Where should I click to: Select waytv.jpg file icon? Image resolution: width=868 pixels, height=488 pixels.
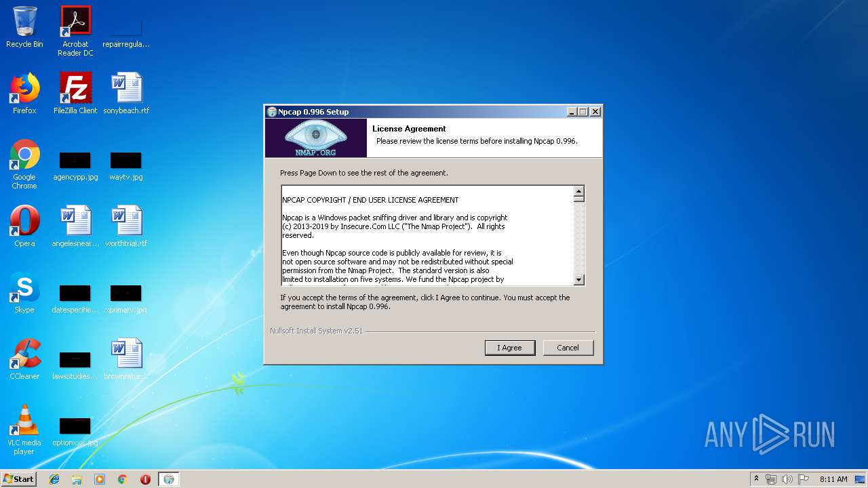pos(126,167)
